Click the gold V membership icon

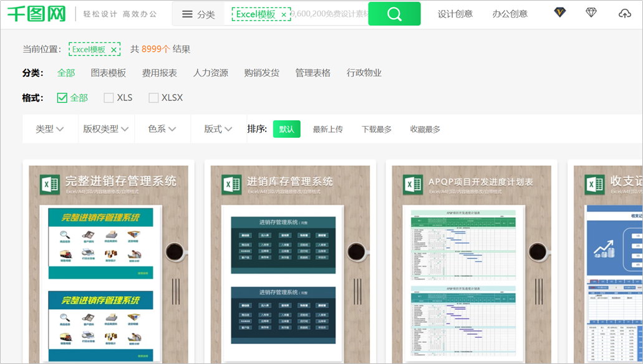point(560,12)
